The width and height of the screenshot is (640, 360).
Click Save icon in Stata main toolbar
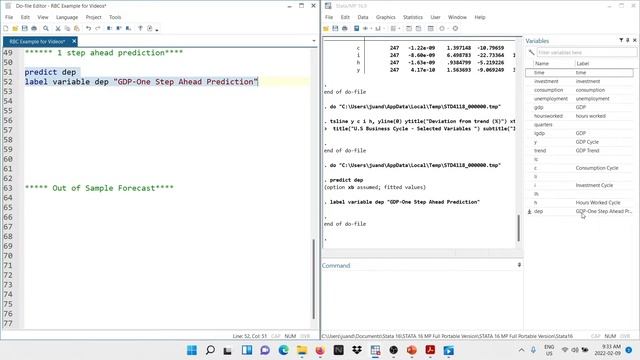[335, 29]
